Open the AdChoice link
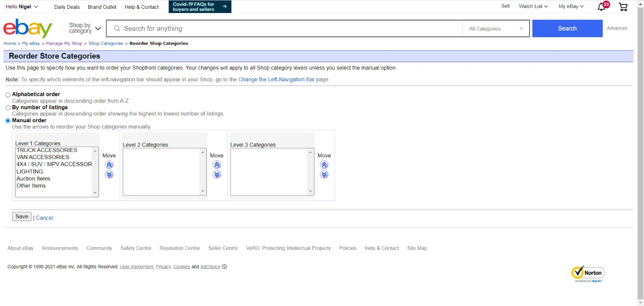 pos(210,267)
